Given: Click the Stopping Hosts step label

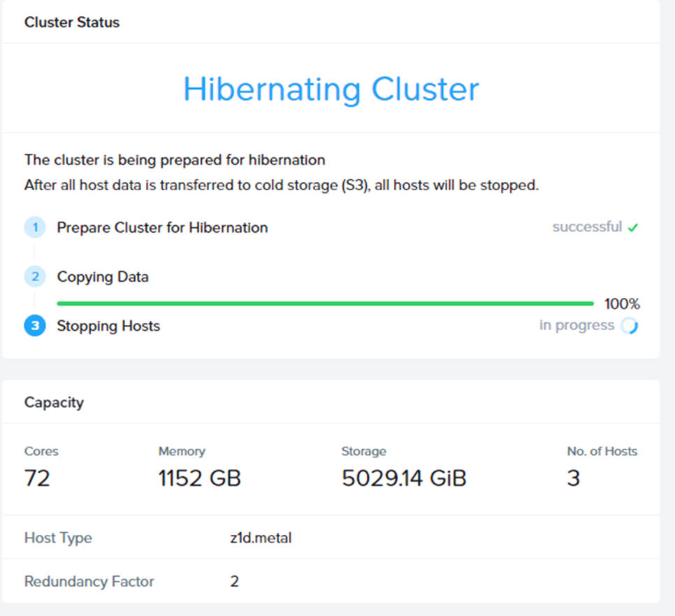Looking at the screenshot, I should pos(108,326).
